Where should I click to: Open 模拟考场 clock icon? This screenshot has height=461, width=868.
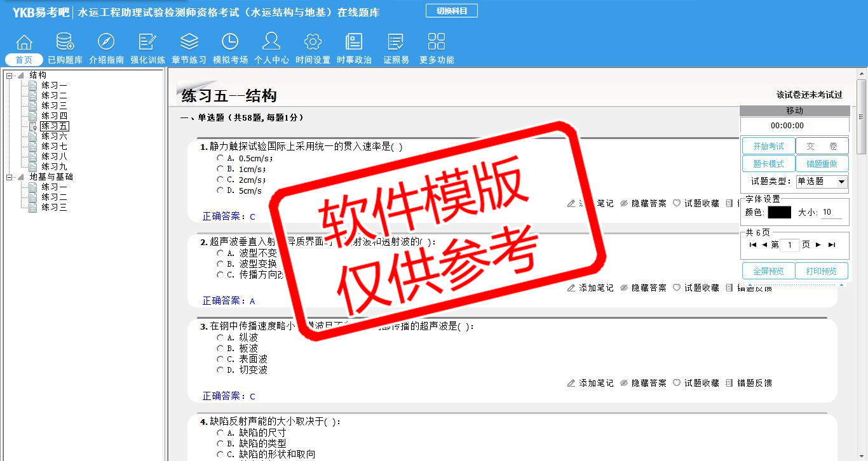click(x=230, y=42)
